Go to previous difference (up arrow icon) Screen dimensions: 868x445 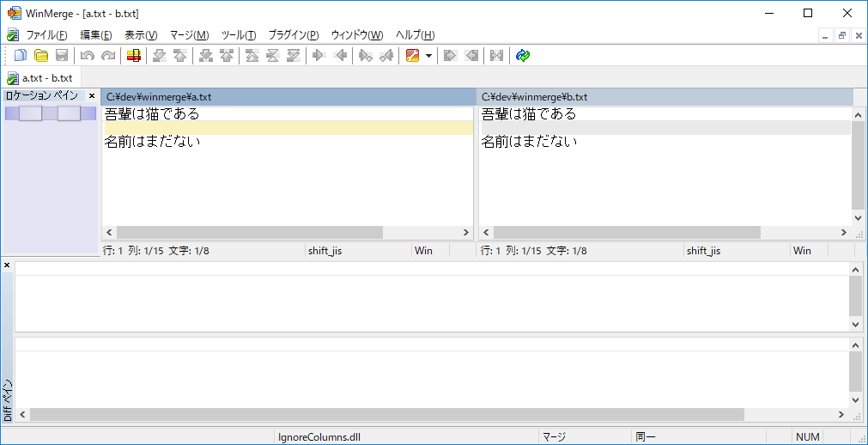pyautogui.click(x=180, y=56)
